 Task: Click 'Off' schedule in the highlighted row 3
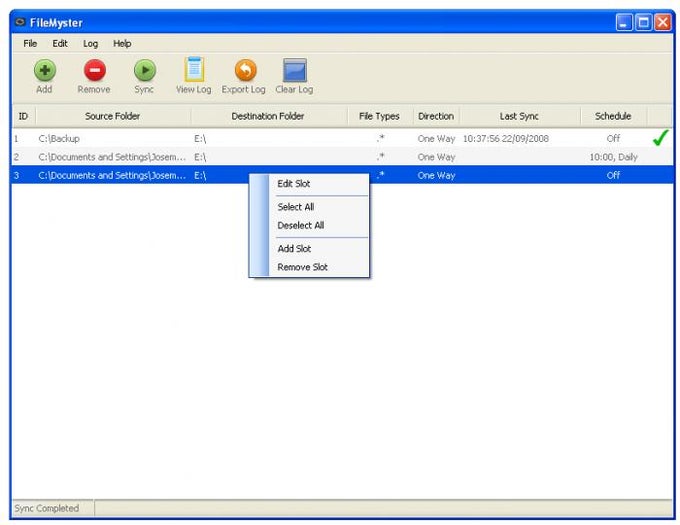click(613, 175)
